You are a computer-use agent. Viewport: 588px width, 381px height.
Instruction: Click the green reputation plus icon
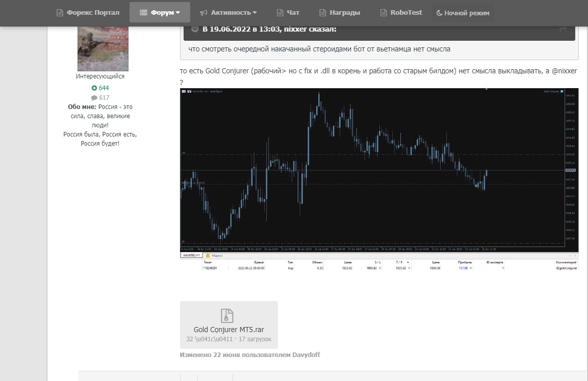(94, 88)
